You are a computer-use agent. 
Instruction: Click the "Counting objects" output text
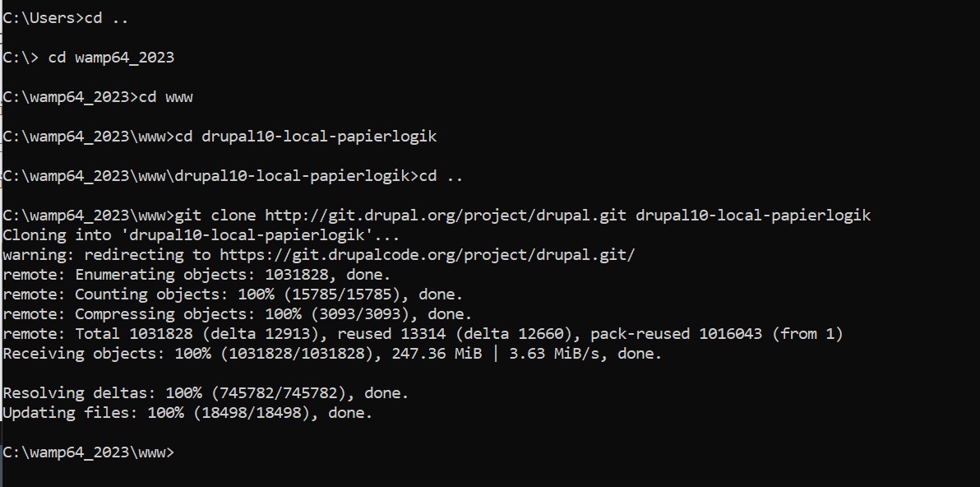(116, 295)
